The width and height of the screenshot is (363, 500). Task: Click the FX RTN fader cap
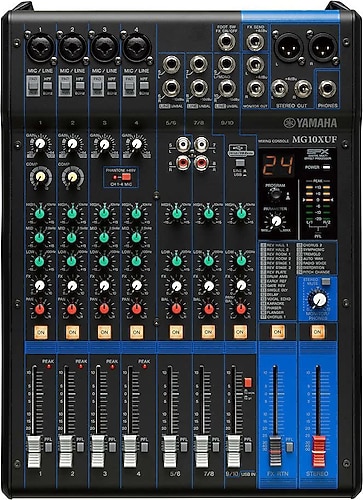pos(275,451)
